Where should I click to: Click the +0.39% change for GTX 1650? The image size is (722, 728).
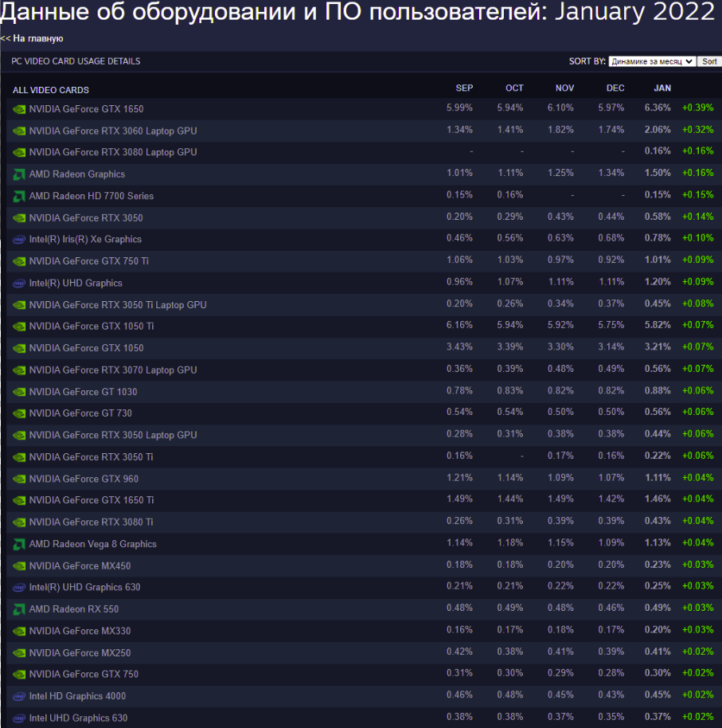pyautogui.click(x=698, y=108)
